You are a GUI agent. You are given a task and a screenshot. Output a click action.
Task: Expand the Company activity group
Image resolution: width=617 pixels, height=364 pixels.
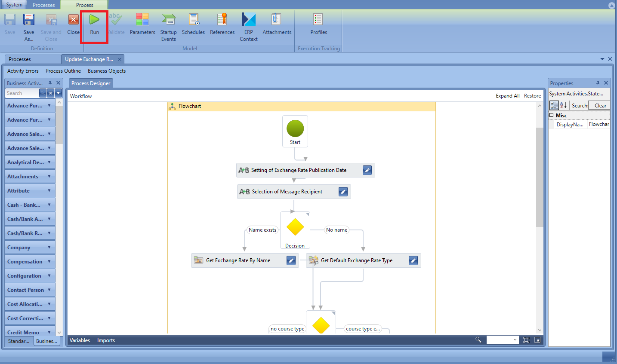[x=49, y=247]
